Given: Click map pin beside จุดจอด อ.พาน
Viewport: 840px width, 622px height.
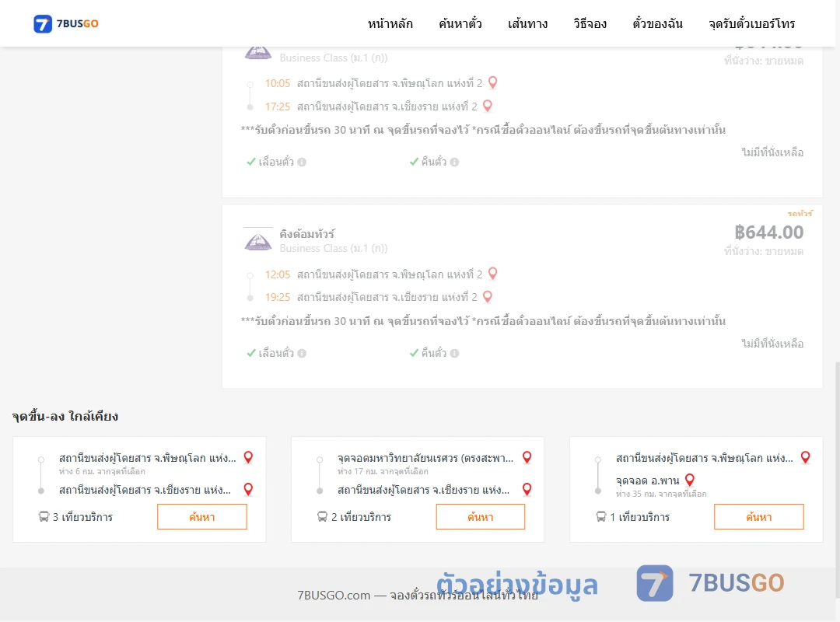Looking at the screenshot, I should (690, 480).
